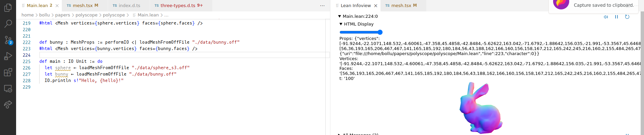Image resolution: width=644 pixels, height=135 pixels.
Task: Click the '#html <Mesh vertices={bunny.vertices}' line
Action: tap(118, 49)
